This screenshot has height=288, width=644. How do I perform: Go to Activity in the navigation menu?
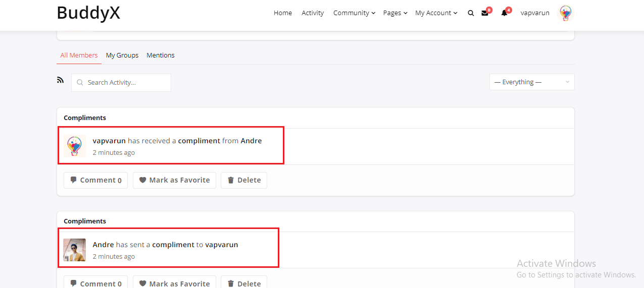313,13
